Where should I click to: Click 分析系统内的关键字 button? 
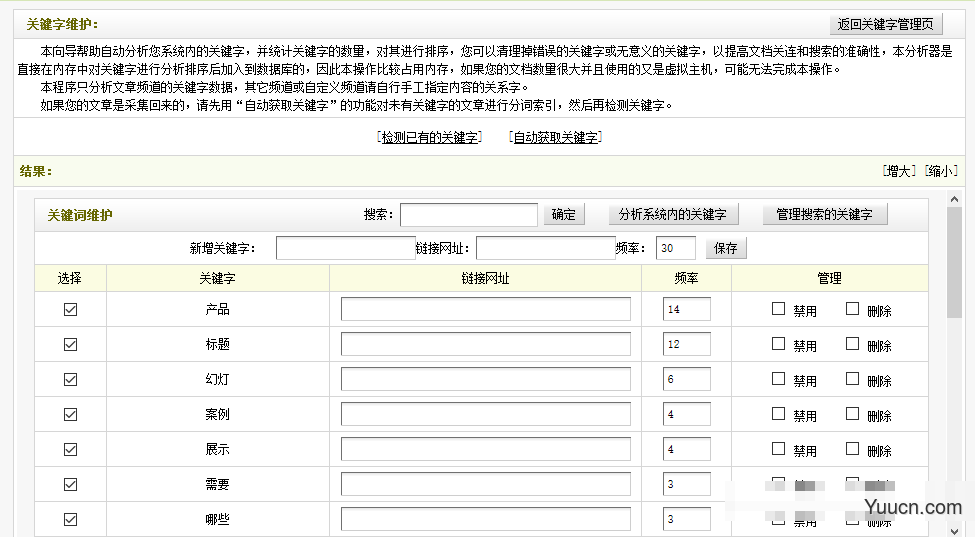pyautogui.click(x=673, y=215)
